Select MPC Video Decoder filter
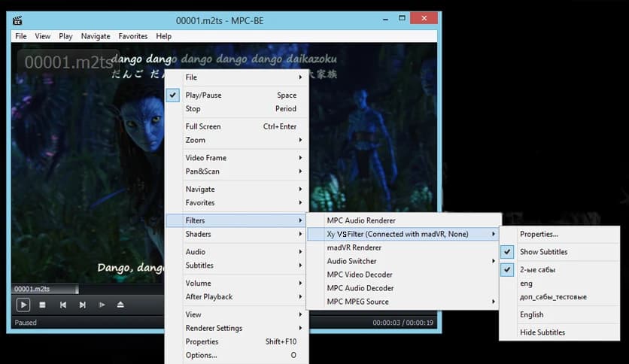The width and height of the screenshot is (629, 364). pyautogui.click(x=403, y=275)
